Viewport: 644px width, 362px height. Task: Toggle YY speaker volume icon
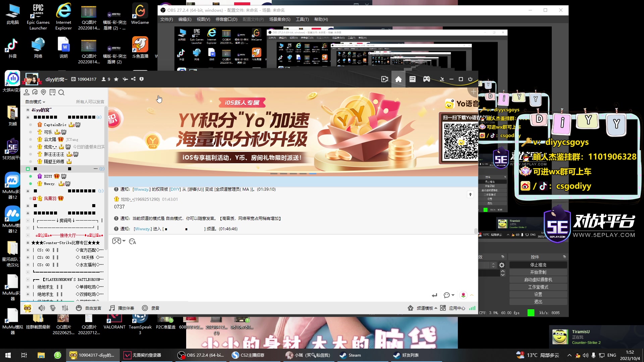click(42, 308)
